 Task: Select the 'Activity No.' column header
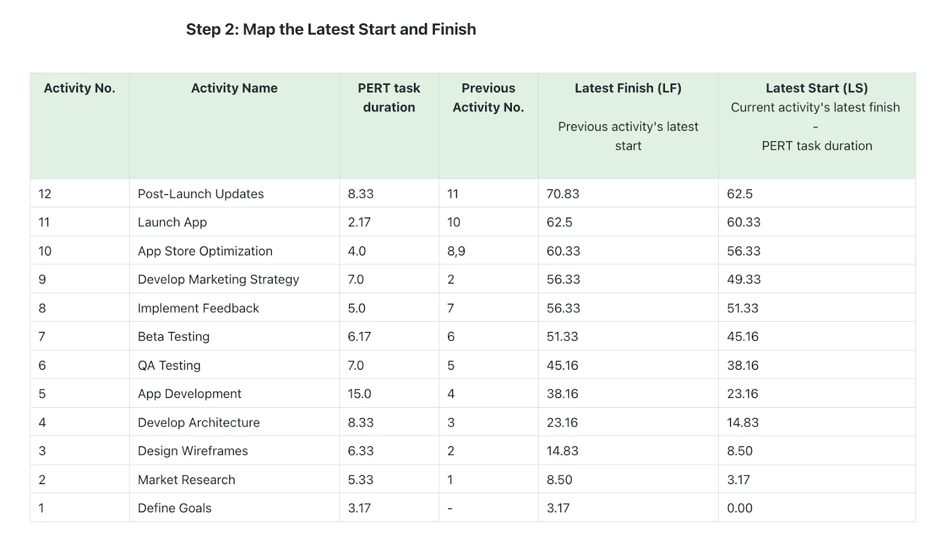coord(79,88)
